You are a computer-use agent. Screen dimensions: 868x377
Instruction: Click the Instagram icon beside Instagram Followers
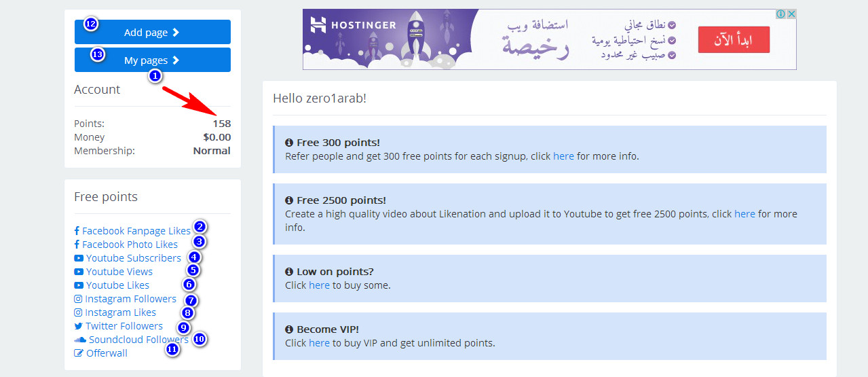pyautogui.click(x=78, y=299)
